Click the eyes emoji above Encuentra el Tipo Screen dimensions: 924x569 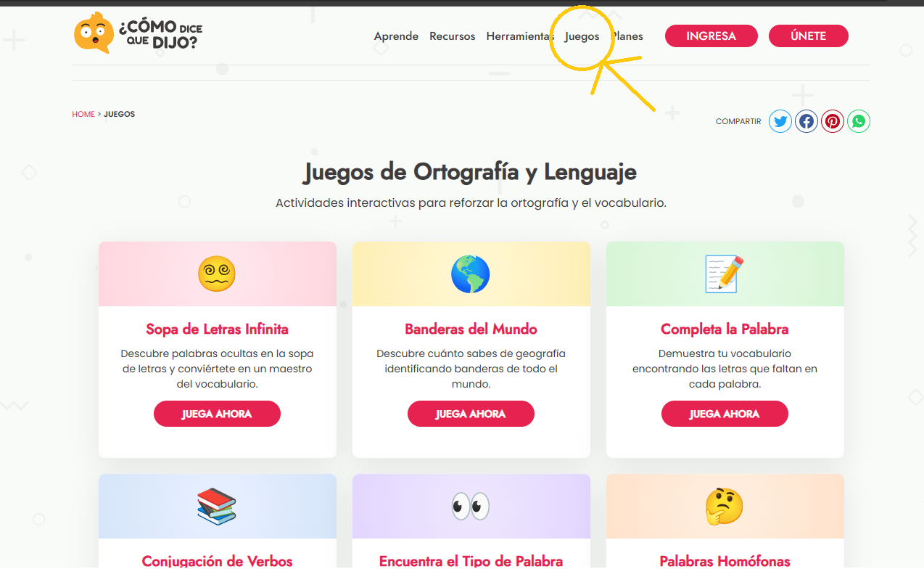[471, 507]
